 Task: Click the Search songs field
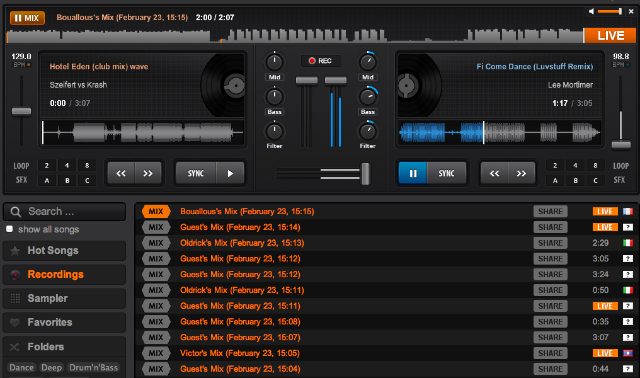coord(64,211)
